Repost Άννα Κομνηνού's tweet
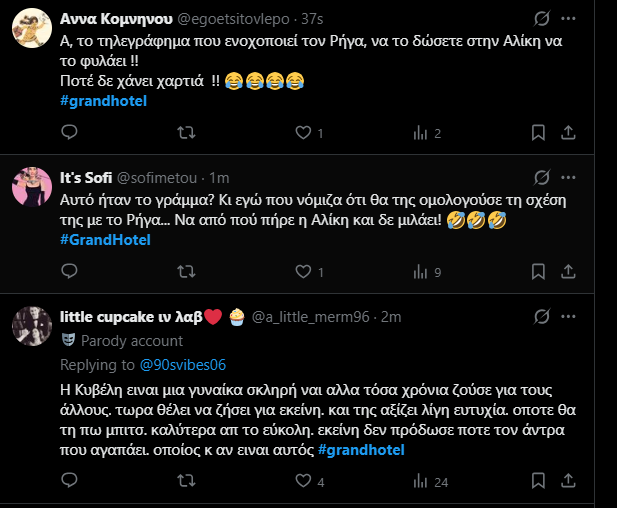Image resolution: width=617 pixels, height=508 pixels. [x=186, y=133]
